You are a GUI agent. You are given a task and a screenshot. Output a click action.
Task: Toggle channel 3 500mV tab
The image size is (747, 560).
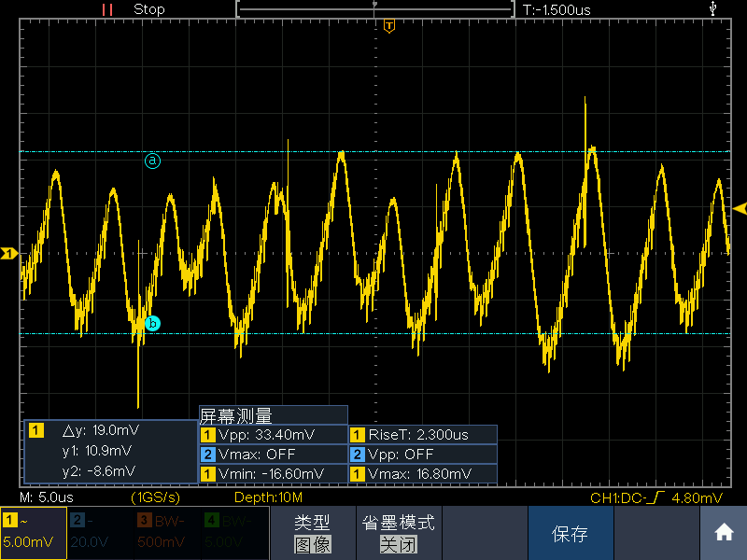tap(168, 532)
